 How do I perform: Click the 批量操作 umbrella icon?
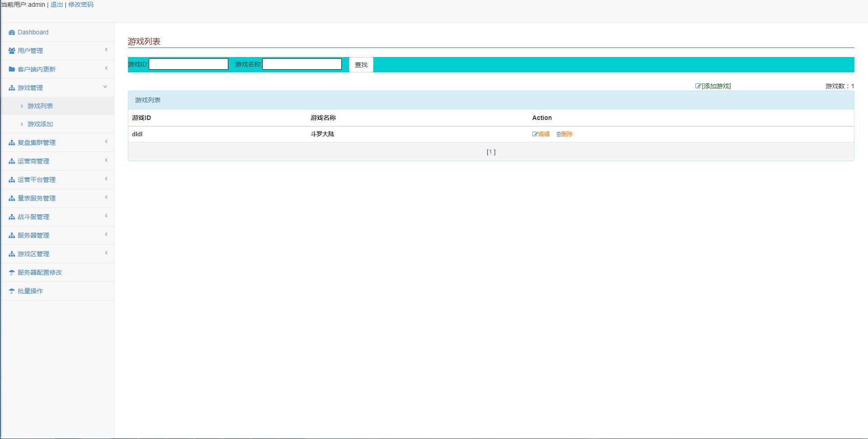[12, 291]
